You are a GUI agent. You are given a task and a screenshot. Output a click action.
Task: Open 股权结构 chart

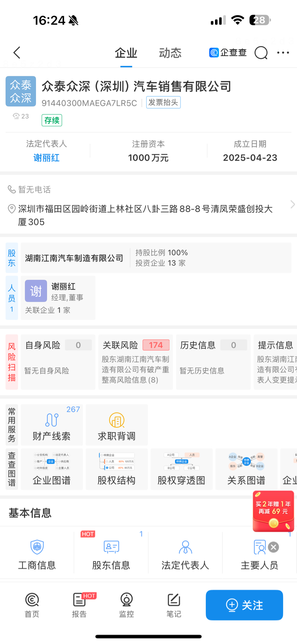[x=116, y=469]
